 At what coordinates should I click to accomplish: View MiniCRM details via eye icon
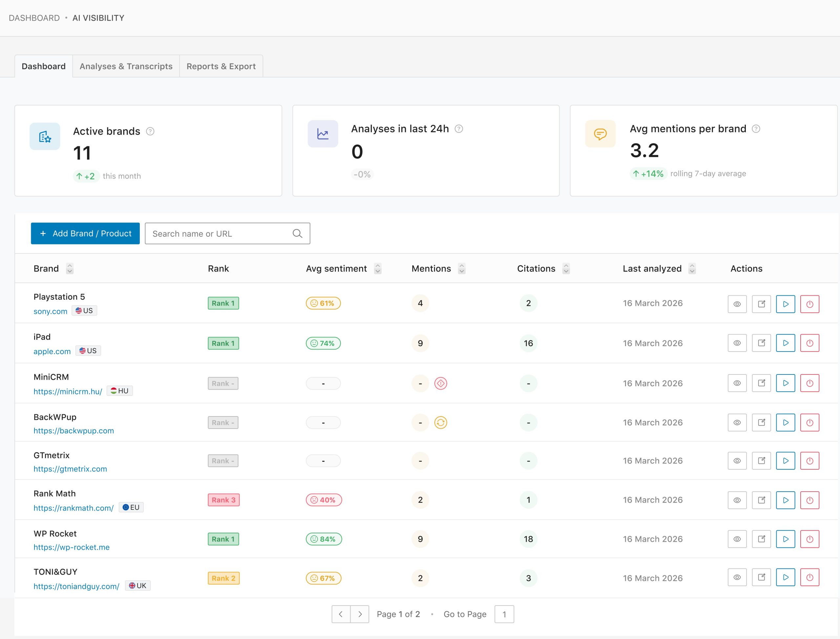click(x=737, y=383)
